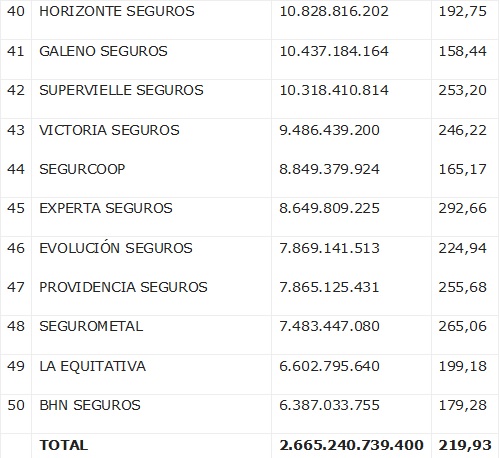Click the SUPERVIELLE SEGUROS entry

point(121,90)
